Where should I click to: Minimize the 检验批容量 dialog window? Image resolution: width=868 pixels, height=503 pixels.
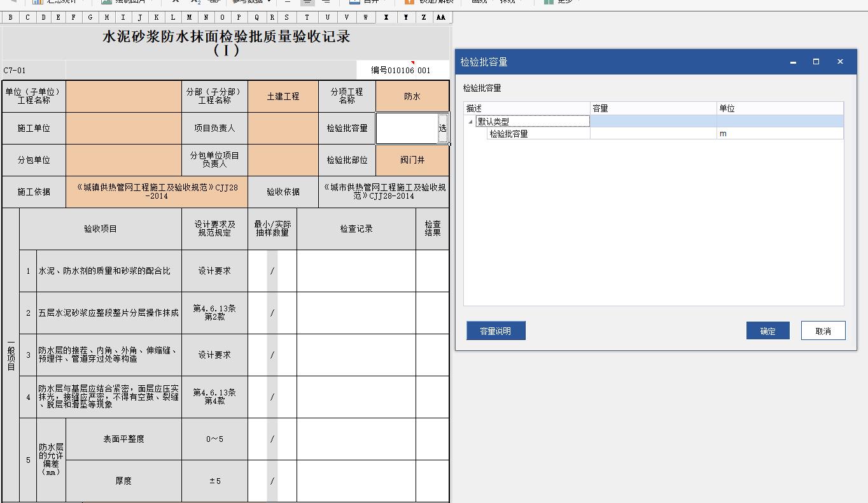(793, 62)
